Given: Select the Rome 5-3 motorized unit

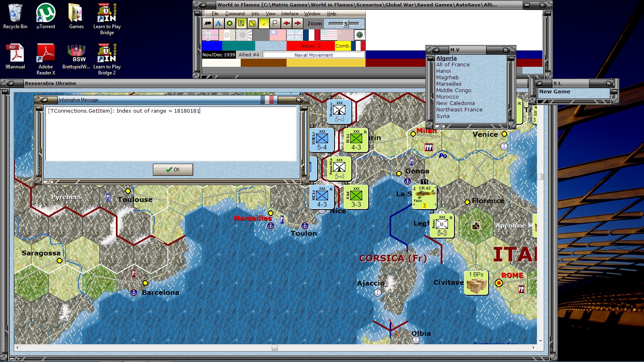Looking at the screenshot, I should tap(442, 226).
